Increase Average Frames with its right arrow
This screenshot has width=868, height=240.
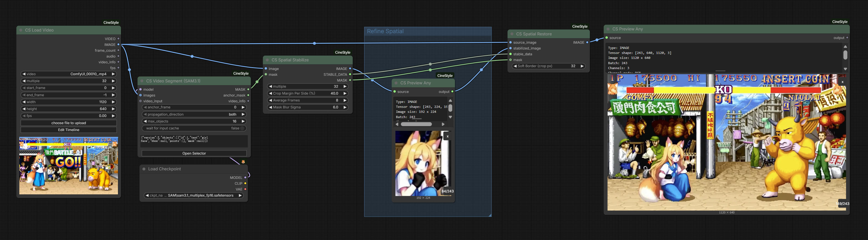coord(345,100)
